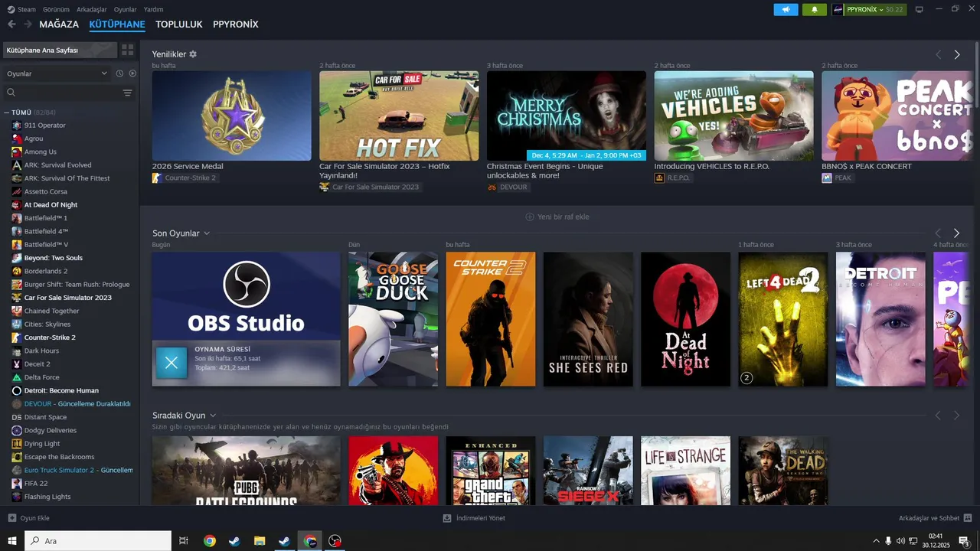Viewport: 980px width, 551px height.
Task: Open Task View in the taskbar
Action: [x=184, y=541]
